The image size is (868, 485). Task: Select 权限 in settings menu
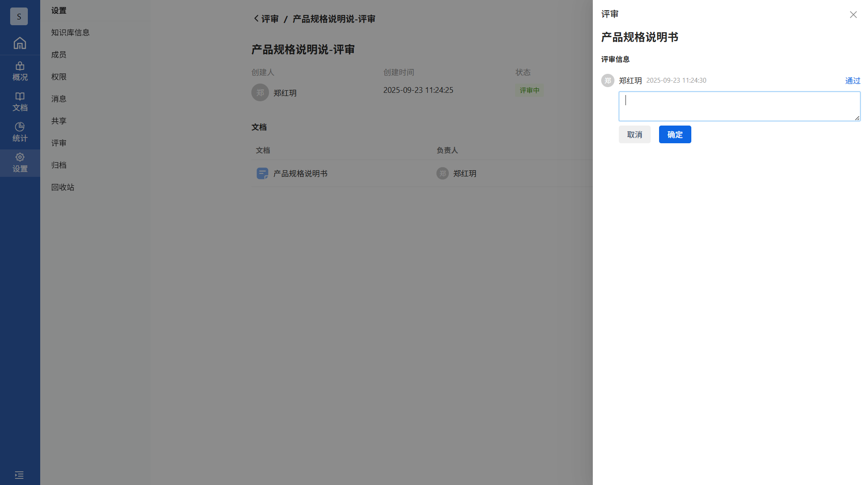tap(59, 76)
